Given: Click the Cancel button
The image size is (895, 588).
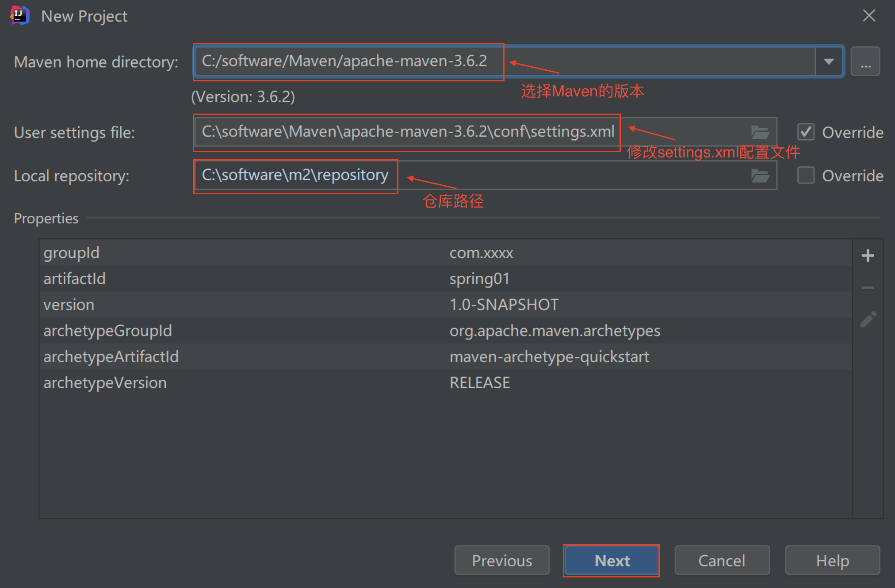Looking at the screenshot, I should [x=722, y=561].
